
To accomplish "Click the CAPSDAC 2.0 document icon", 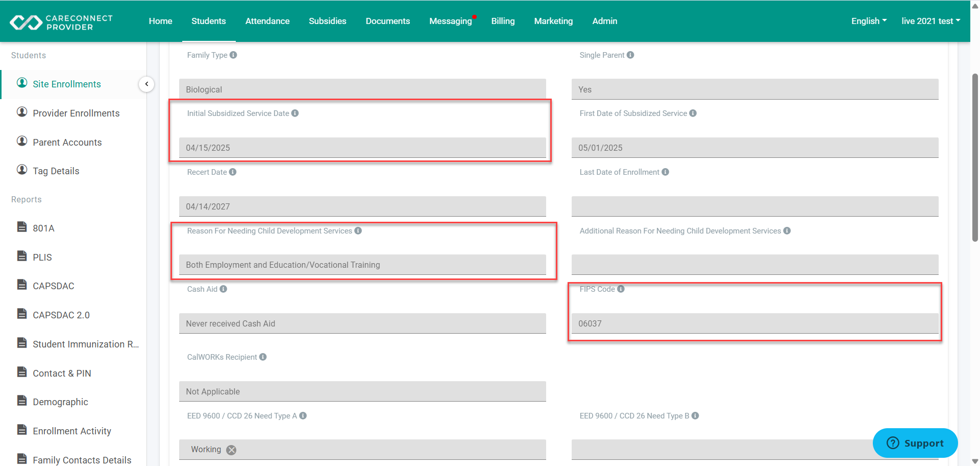I will [22, 314].
